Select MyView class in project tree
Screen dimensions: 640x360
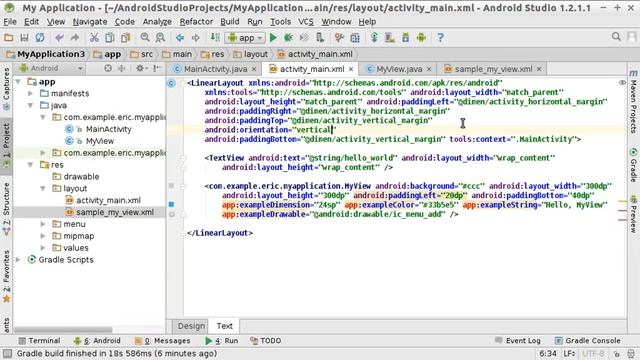[100, 141]
